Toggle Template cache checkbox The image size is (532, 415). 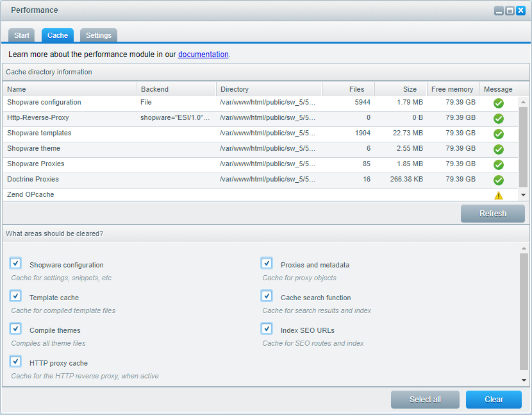point(15,296)
